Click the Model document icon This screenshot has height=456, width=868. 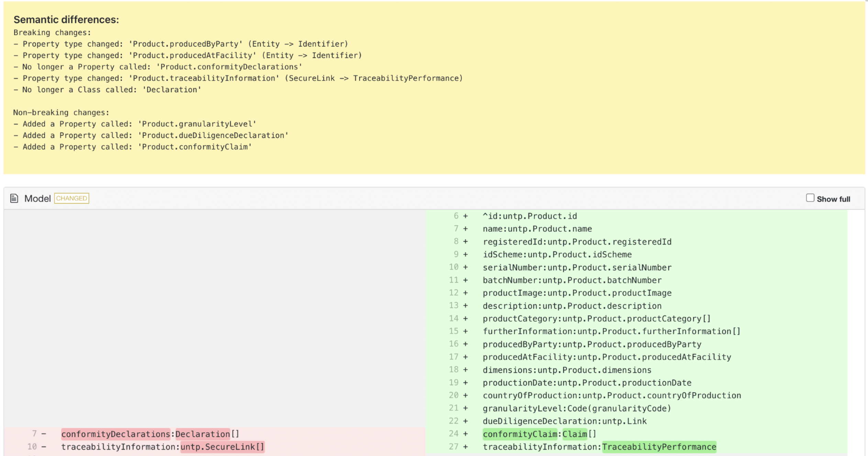tap(14, 198)
